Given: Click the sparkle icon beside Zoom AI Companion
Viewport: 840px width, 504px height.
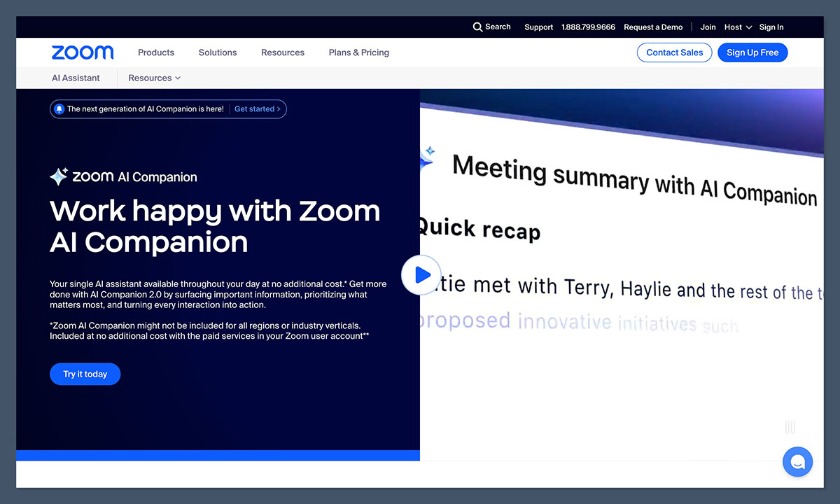Looking at the screenshot, I should [x=59, y=177].
